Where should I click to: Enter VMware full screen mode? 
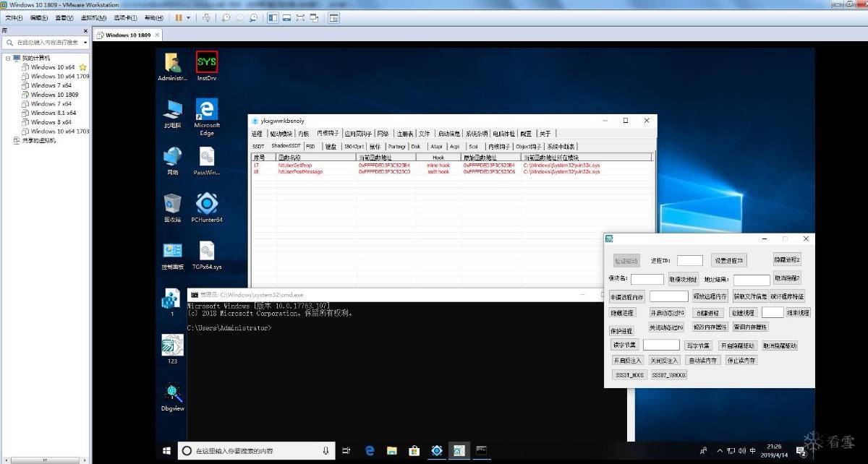[302, 17]
